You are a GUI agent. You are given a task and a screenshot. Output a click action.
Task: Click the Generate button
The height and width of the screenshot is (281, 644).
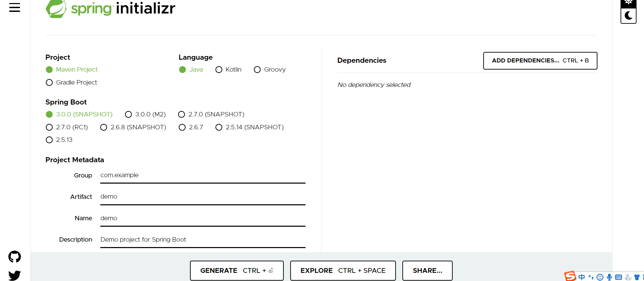[237, 270]
